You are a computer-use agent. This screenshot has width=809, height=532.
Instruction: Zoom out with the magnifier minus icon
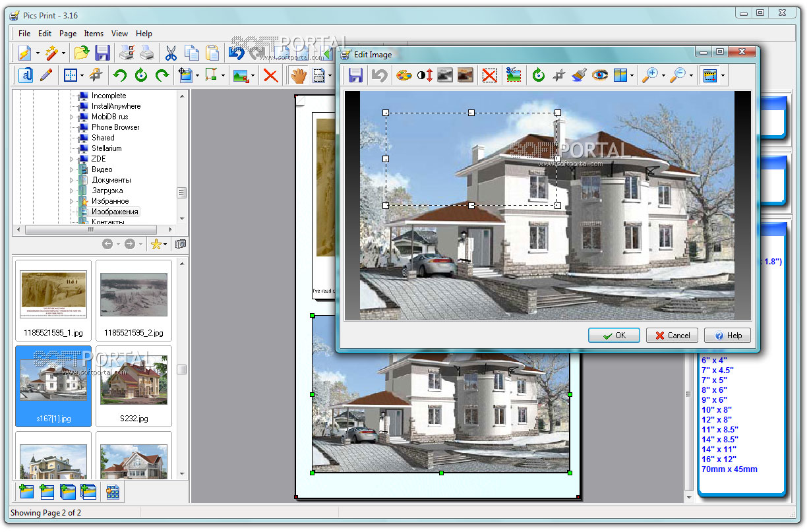pos(677,75)
